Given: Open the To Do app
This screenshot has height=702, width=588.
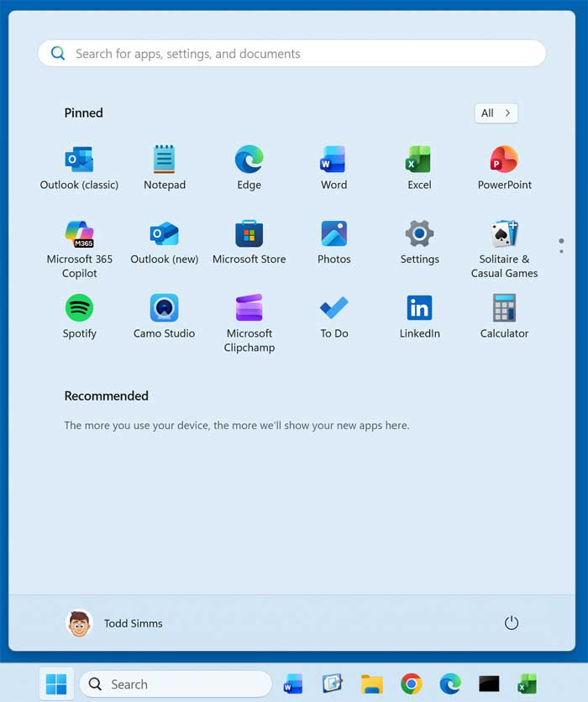Looking at the screenshot, I should 333,317.
